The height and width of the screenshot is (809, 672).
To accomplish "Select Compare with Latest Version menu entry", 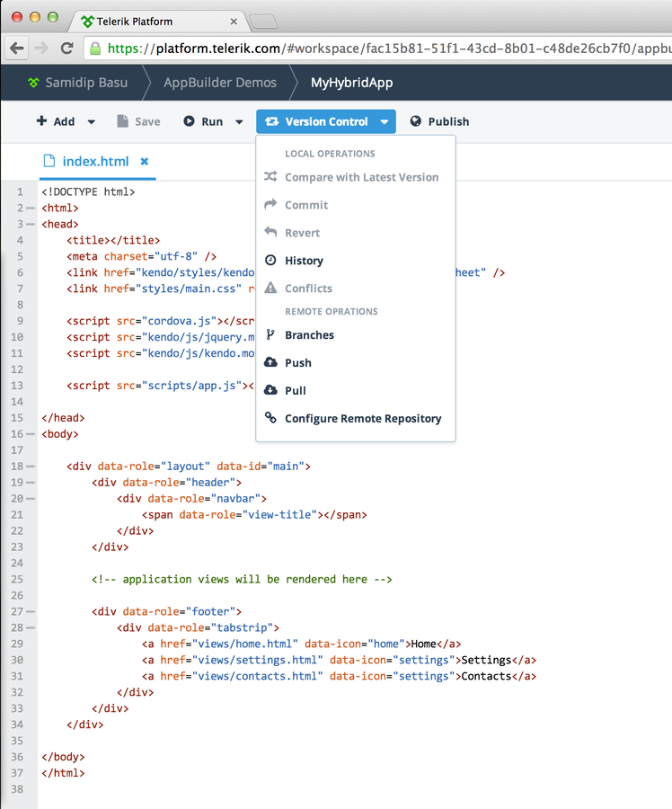I will [356, 177].
